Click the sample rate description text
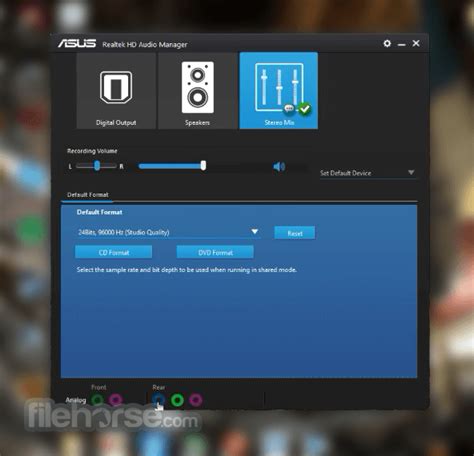The height and width of the screenshot is (456, 474). [x=187, y=270]
